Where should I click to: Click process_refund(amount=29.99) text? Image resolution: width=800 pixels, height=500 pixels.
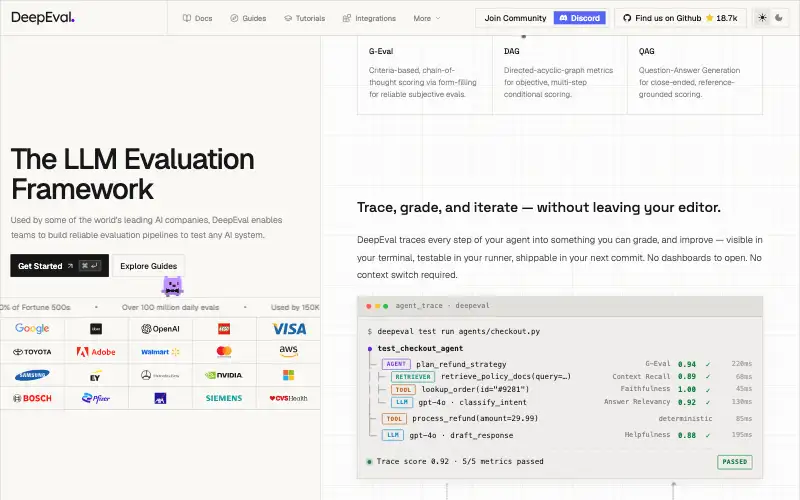(475, 418)
